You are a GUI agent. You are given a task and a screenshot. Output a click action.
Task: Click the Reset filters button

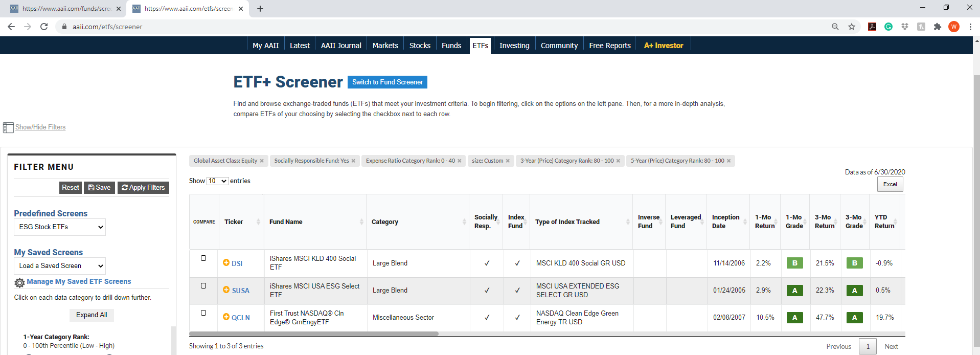click(71, 188)
